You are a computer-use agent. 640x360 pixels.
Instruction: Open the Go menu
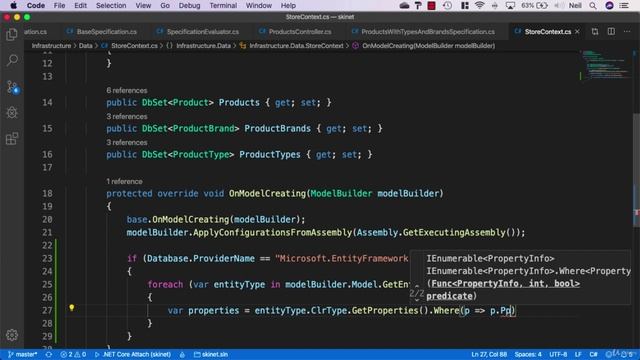tap(165, 5)
